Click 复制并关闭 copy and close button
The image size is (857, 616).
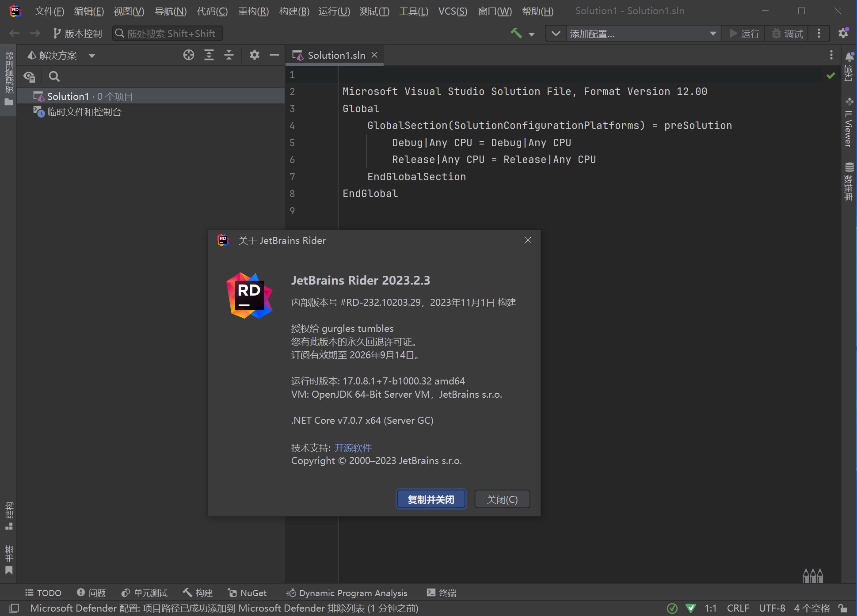[x=431, y=499]
